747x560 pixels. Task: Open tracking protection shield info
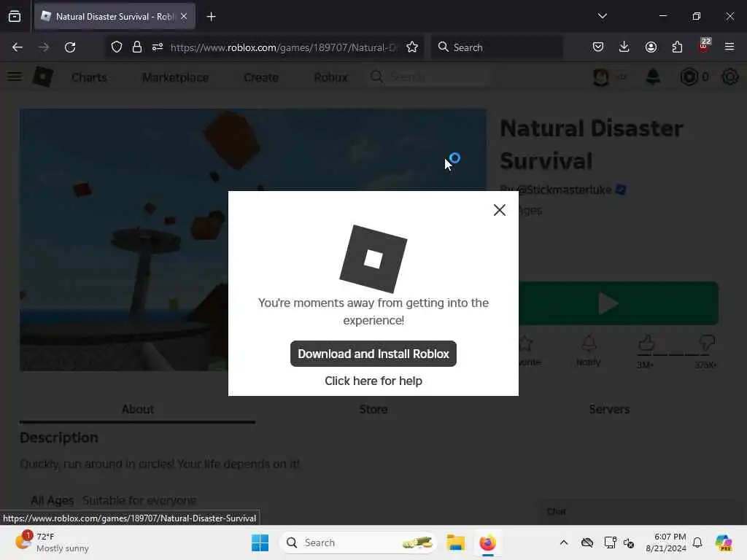(117, 47)
